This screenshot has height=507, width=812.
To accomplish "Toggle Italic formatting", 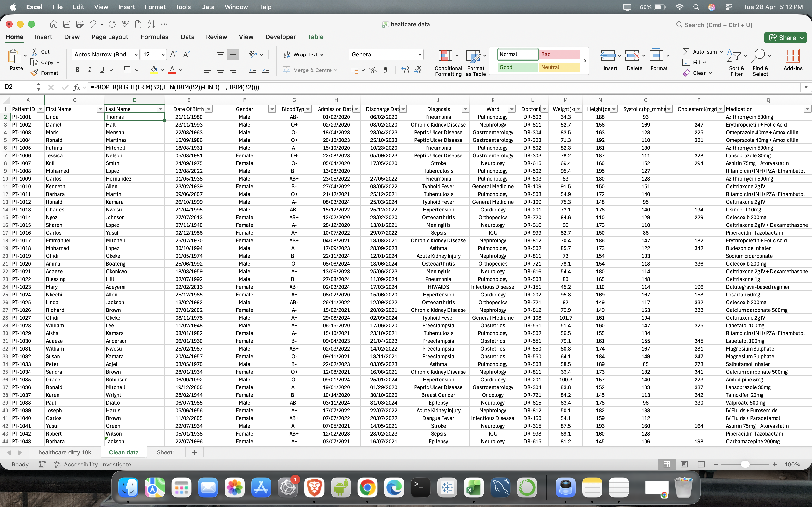I will 90,70.
